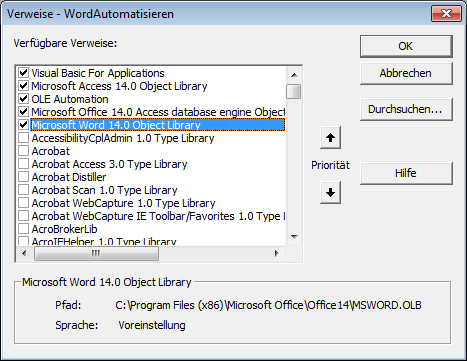This screenshot has height=361, width=467.
Task: Enable the Acrobat reference checkbox
Action: click(23, 151)
